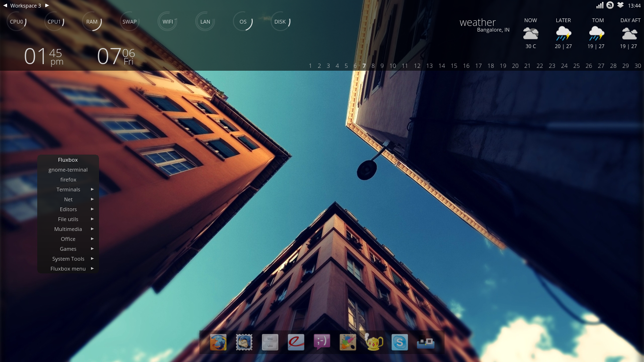Click the circled 'a' tray icon
Image resolution: width=644 pixels, height=362 pixels.
pyautogui.click(x=610, y=5)
